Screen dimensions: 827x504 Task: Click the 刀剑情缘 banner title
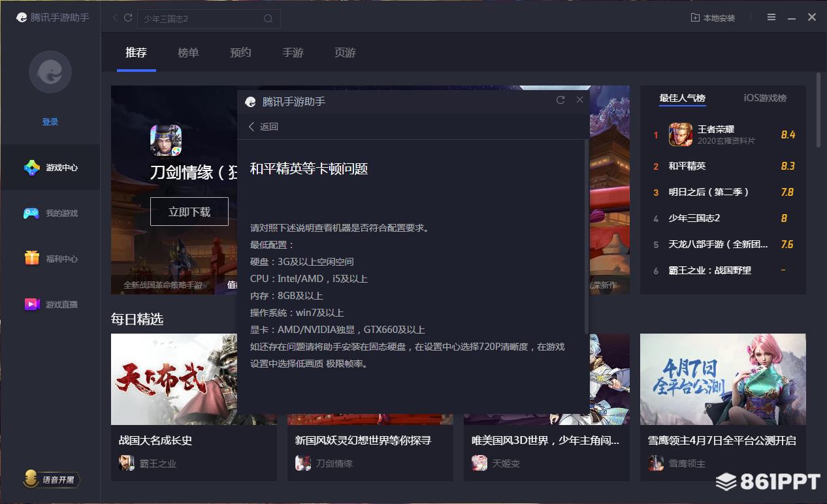(x=193, y=172)
